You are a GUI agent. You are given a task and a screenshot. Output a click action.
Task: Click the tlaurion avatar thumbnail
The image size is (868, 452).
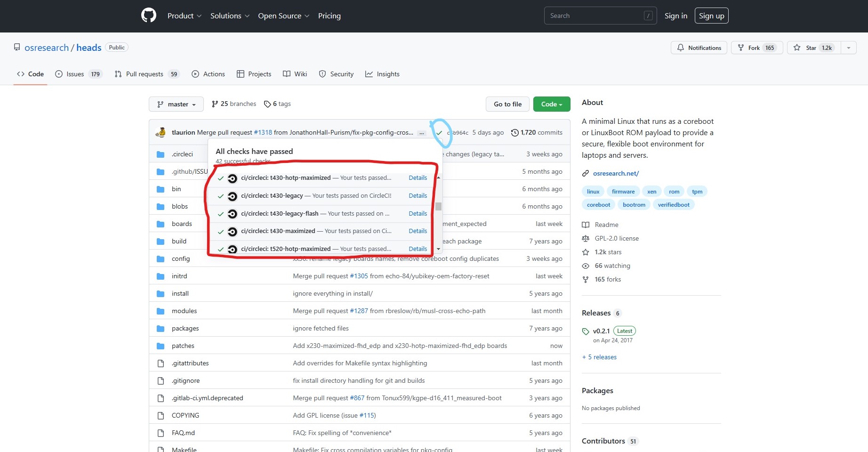click(x=161, y=132)
